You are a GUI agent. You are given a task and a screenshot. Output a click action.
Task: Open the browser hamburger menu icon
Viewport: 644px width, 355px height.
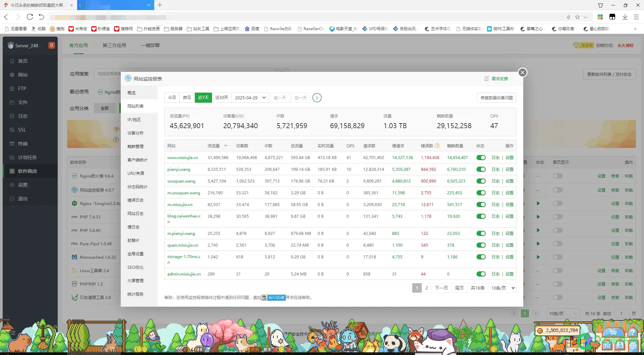(636, 17)
